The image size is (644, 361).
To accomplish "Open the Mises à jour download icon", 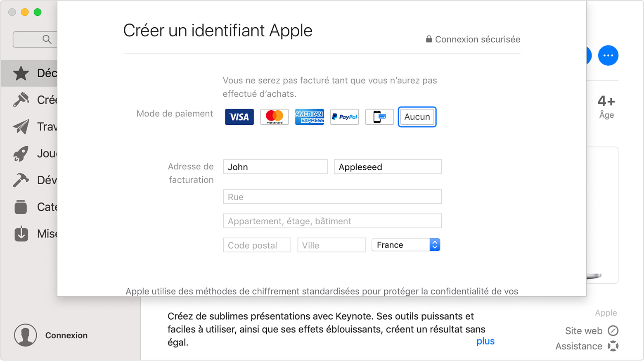I will click(21, 234).
